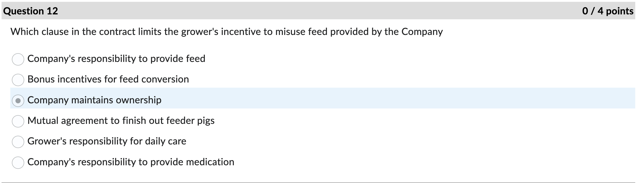The width and height of the screenshot is (644, 183).
Task: Click the divider line below the answers
Action: pyautogui.click(x=322, y=181)
